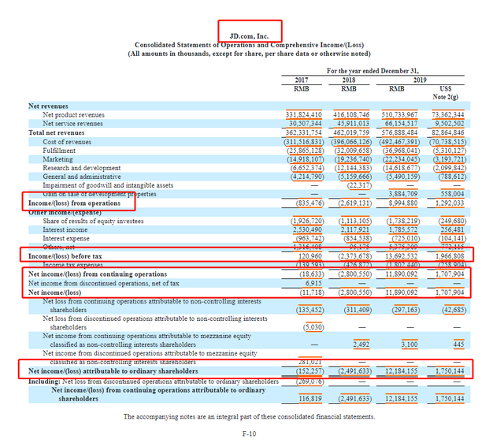Select the Cost of revenues label
This screenshot has width=504, height=447.
(x=67, y=142)
